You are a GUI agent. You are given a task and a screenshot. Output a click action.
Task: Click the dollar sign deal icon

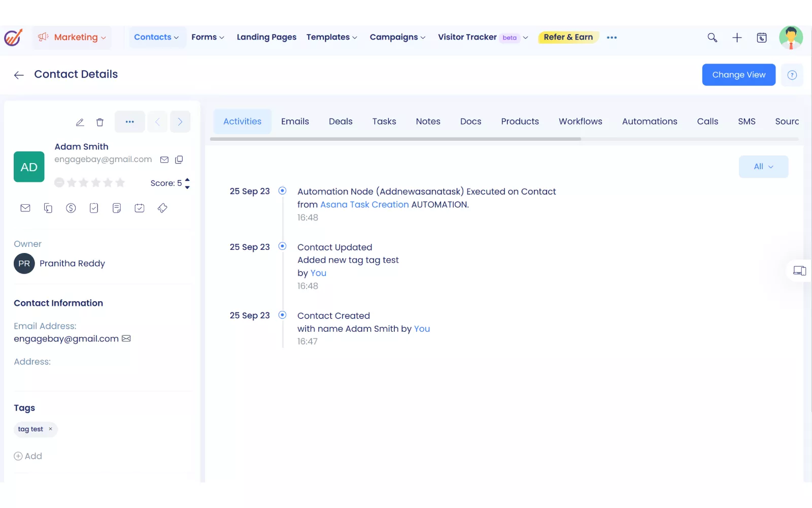(x=71, y=208)
